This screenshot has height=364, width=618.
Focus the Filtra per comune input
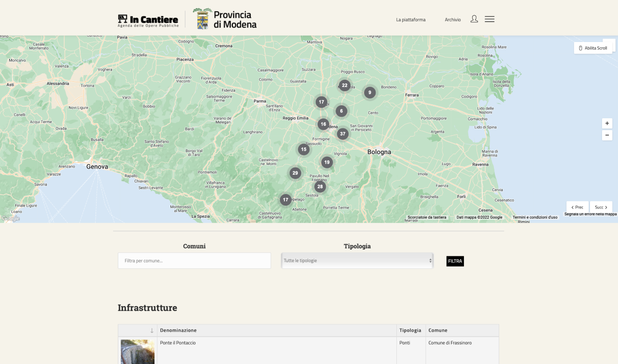point(195,261)
